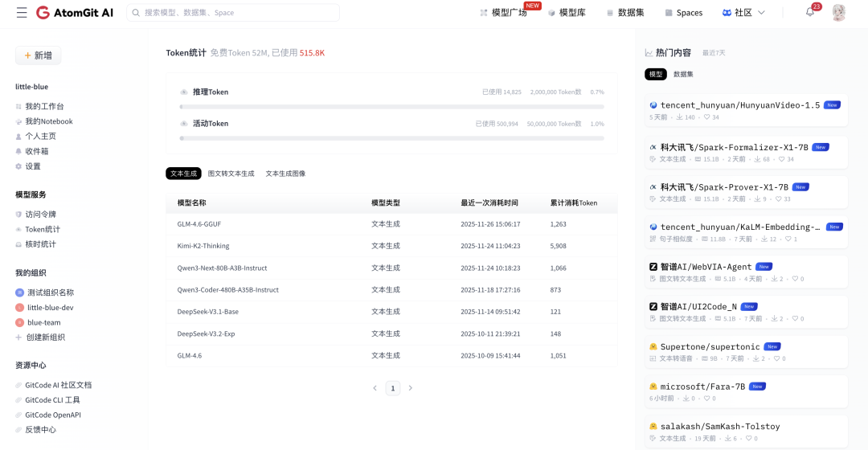The image size is (868, 450).
Task: Click the 设置 gear icon
Action: click(x=18, y=166)
